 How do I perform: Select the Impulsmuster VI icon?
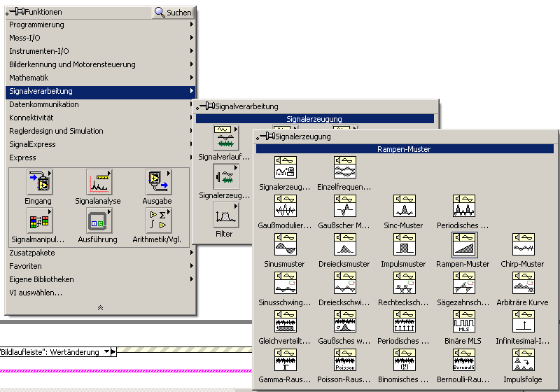tap(405, 245)
